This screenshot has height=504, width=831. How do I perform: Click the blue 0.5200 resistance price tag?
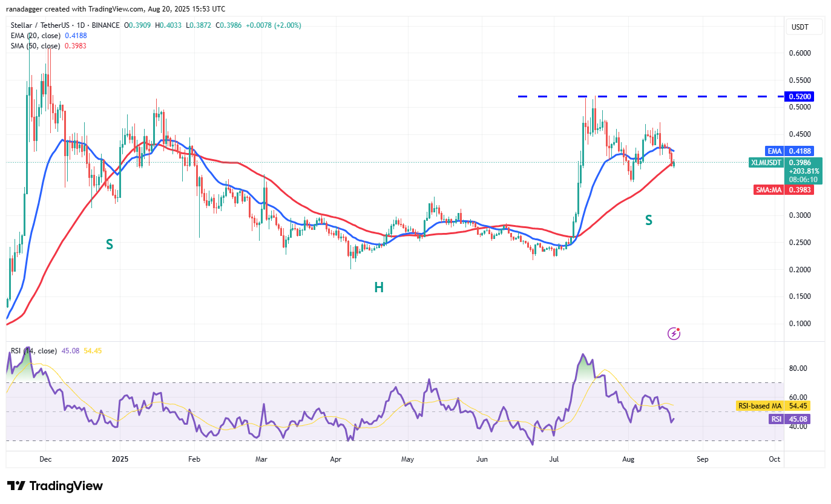click(798, 96)
